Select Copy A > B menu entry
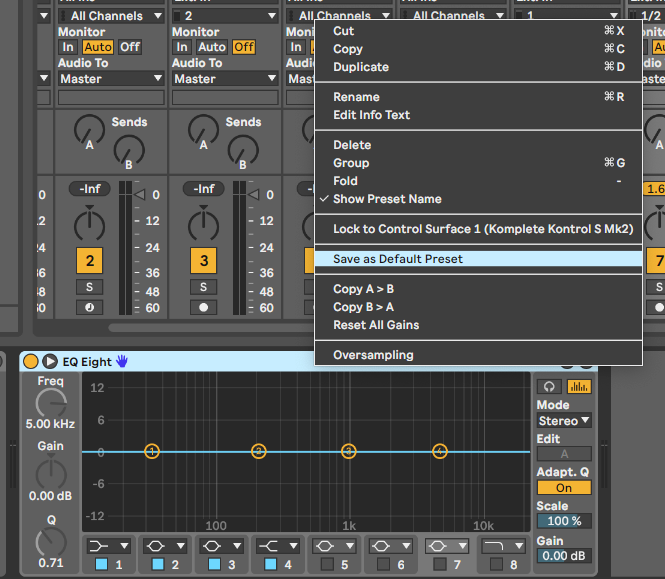 [478, 289]
